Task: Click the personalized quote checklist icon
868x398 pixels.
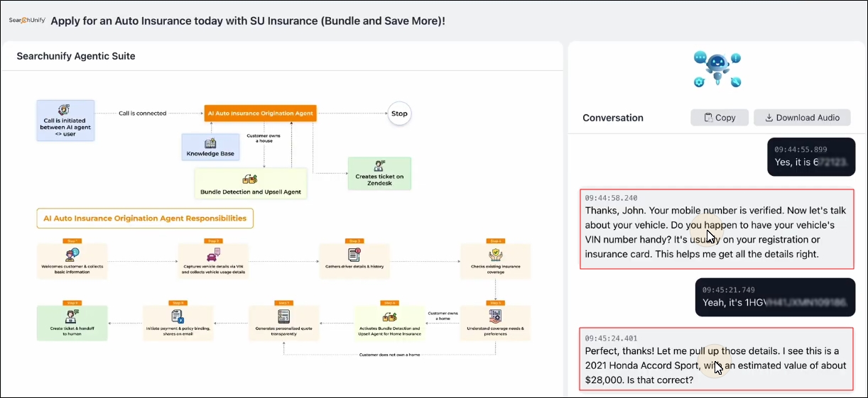Action: pyautogui.click(x=283, y=316)
